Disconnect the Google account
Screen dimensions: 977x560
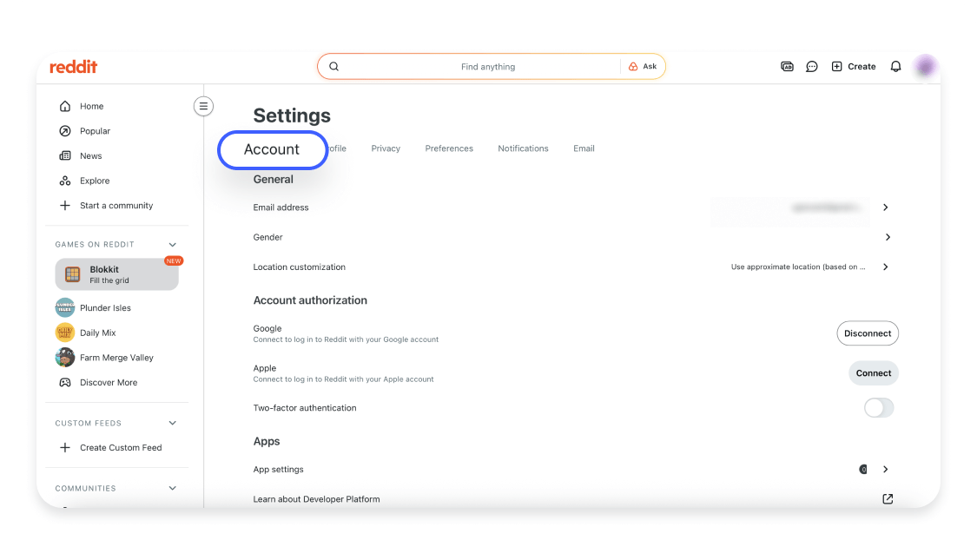click(x=868, y=333)
